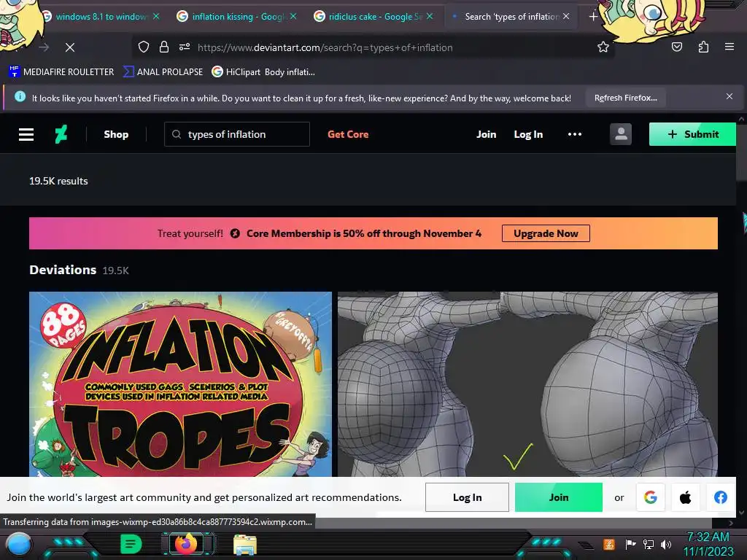
Task: Open the volume speaker tray icon
Action: [x=666, y=544]
